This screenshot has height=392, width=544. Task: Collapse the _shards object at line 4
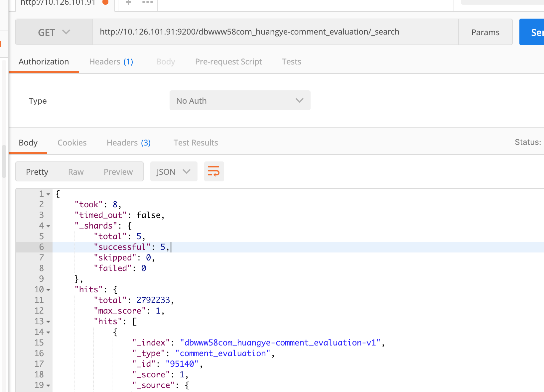49,226
